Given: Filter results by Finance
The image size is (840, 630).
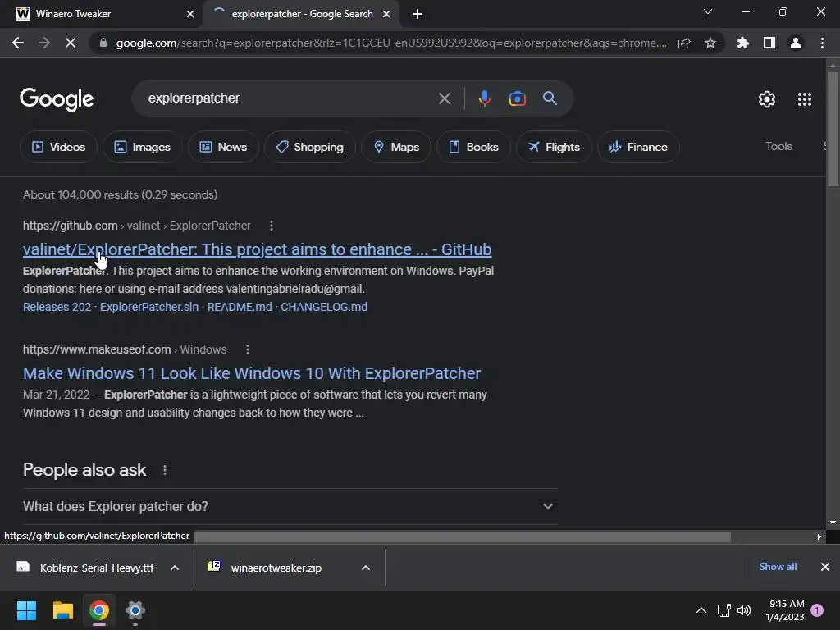Looking at the screenshot, I should coord(638,147).
